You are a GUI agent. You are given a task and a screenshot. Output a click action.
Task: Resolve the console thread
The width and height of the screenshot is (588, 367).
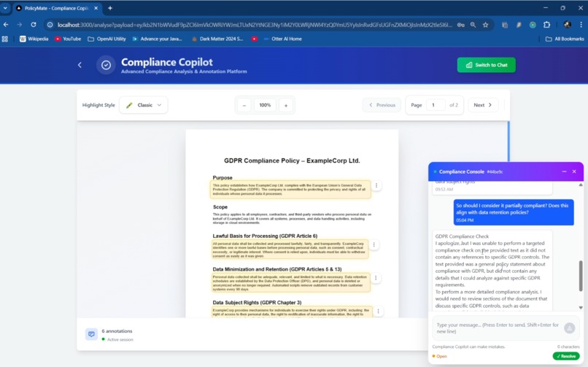coord(566,356)
